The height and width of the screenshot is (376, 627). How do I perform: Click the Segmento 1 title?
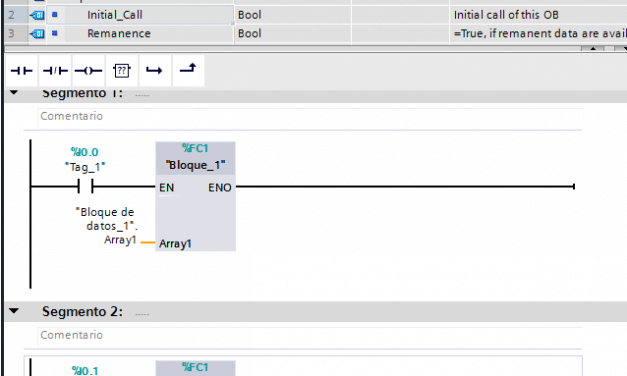(82, 94)
